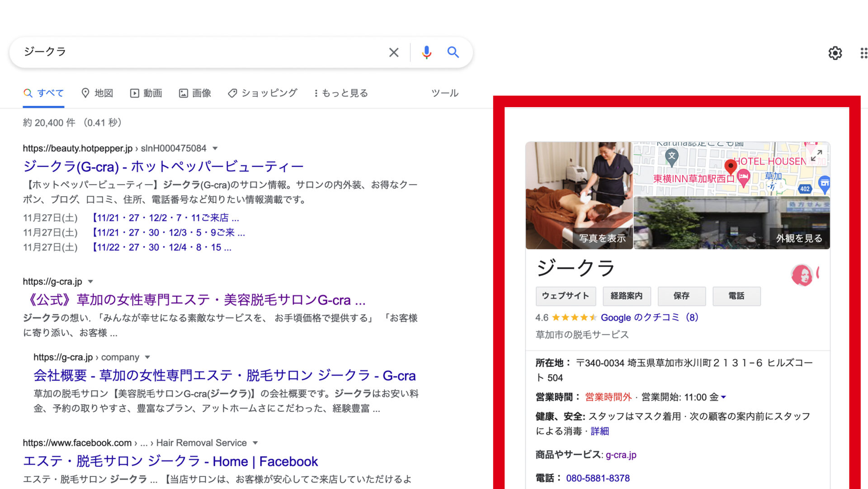Image resolution: width=868 pixels, height=489 pixels.
Task: Click the red location pin on the map
Action: [731, 167]
